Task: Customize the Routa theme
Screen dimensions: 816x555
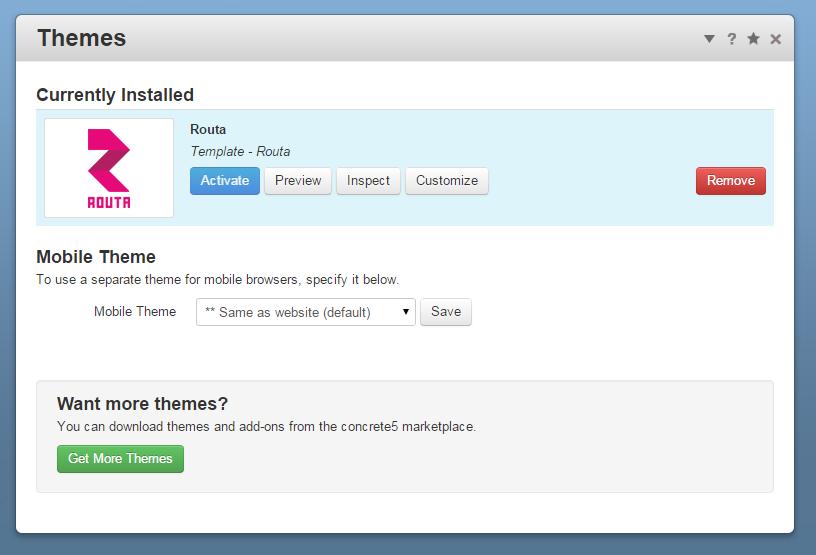Action: pos(447,181)
